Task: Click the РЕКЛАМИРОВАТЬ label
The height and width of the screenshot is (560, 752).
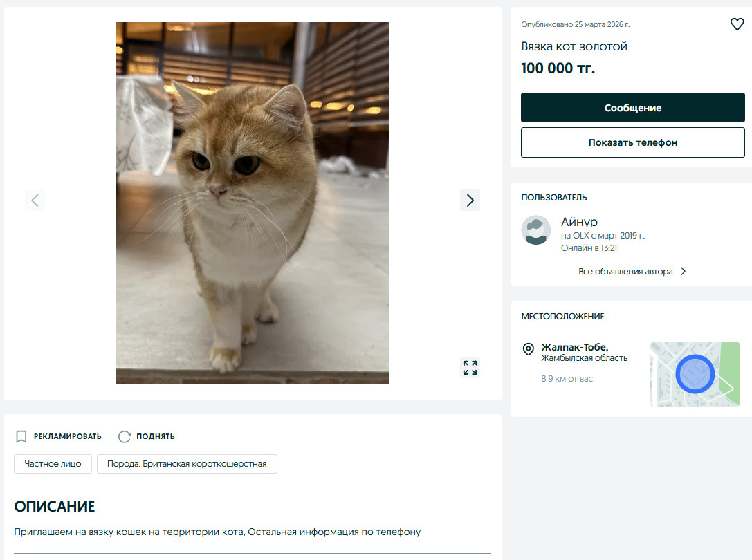Action: click(x=67, y=436)
